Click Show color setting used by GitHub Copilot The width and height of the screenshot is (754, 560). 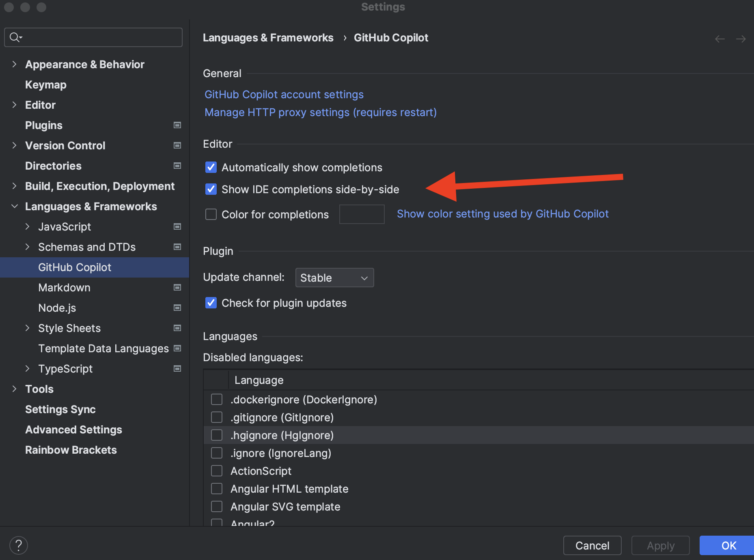pos(503,214)
